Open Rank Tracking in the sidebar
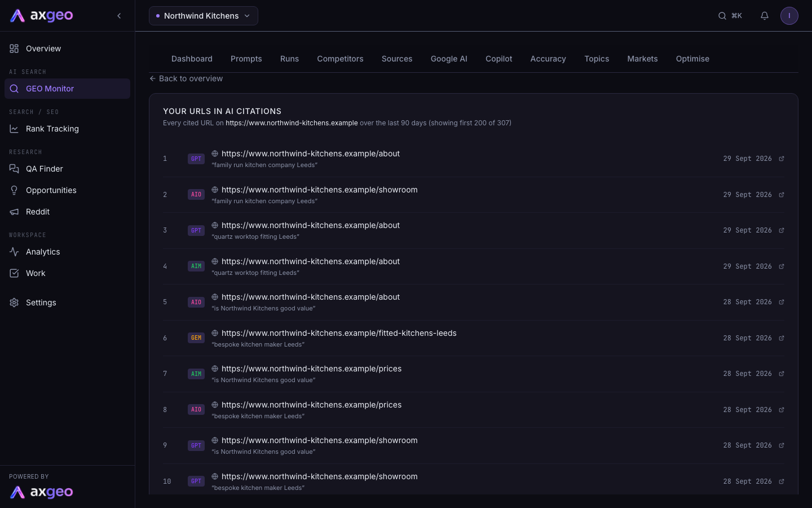This screenshot has height=508, width=812. point(67,129)
